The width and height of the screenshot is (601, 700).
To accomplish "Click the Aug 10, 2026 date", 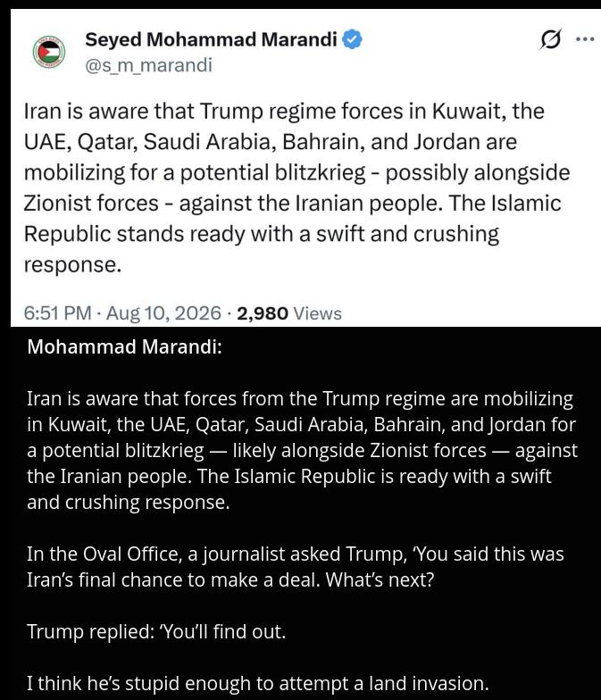I will click(163, 312).
